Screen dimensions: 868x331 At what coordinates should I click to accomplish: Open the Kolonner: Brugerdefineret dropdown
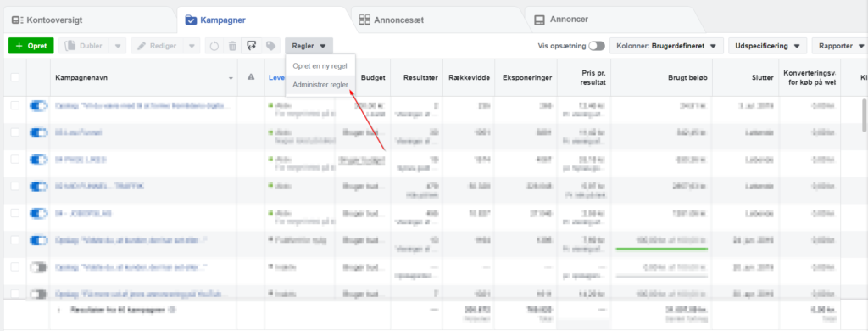(666, 46)
